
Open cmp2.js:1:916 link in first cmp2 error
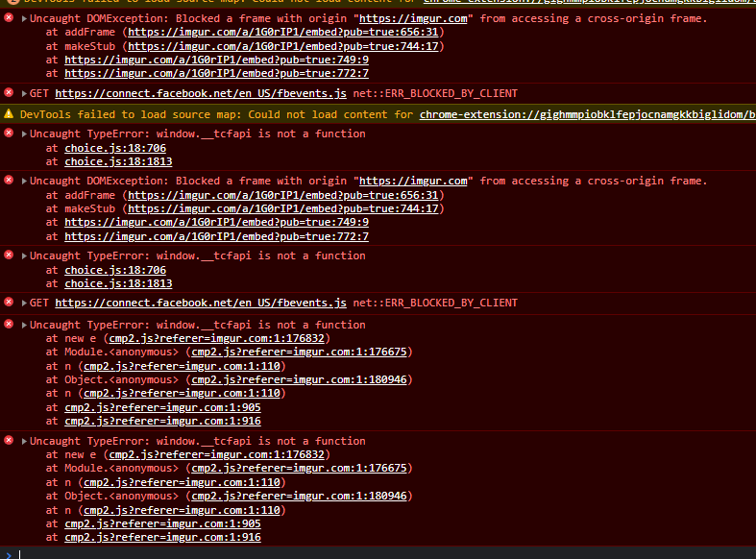pos(162,422)
